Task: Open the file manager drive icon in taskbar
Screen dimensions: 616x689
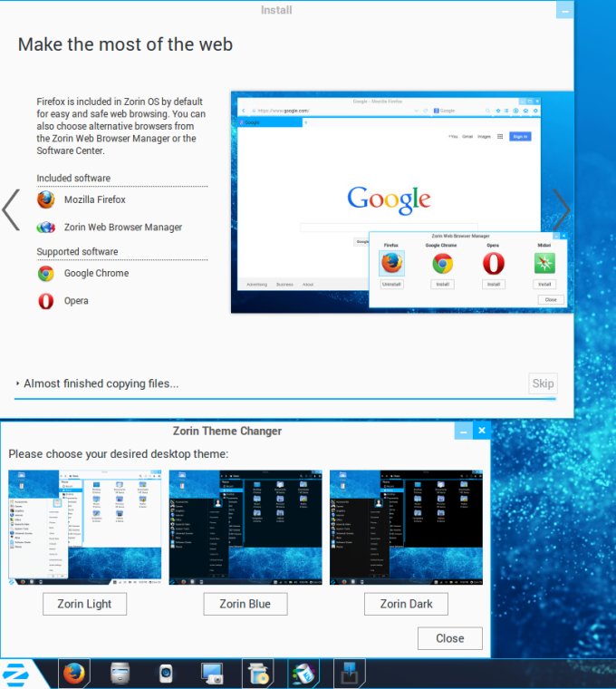Action: tap(120, 674)
